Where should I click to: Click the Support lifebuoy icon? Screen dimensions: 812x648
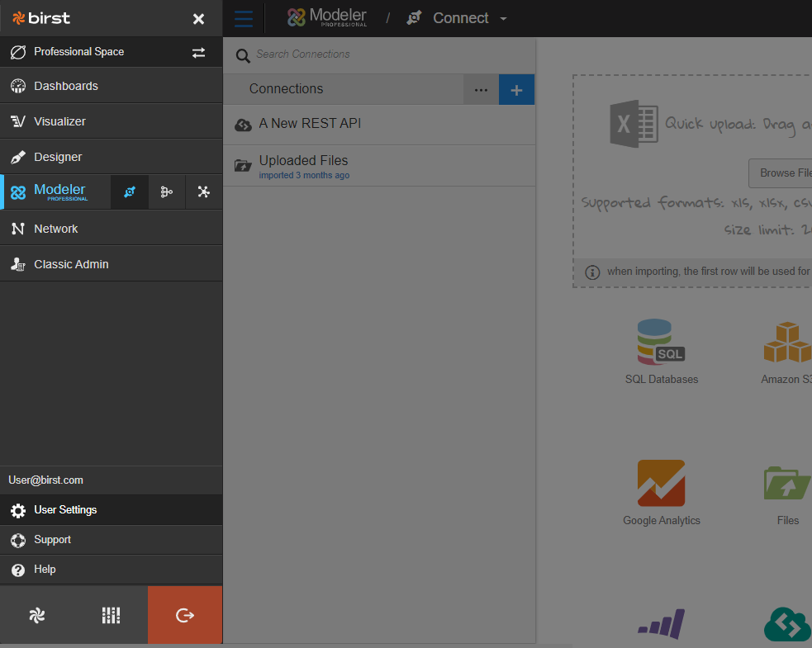[18, 541]
